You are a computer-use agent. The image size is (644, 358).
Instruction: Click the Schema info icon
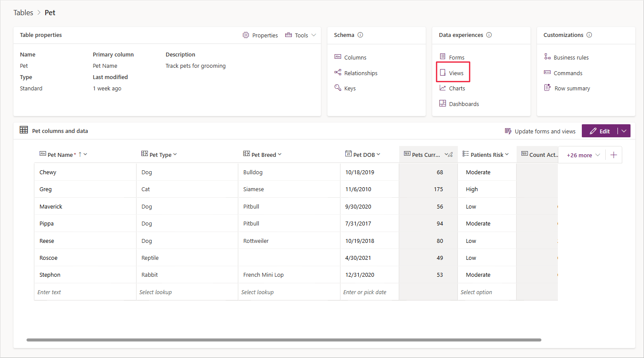360,35
